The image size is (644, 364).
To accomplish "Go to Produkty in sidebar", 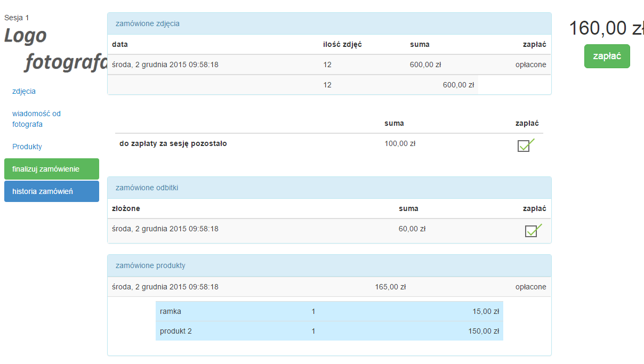I will (x=27, y=147).
